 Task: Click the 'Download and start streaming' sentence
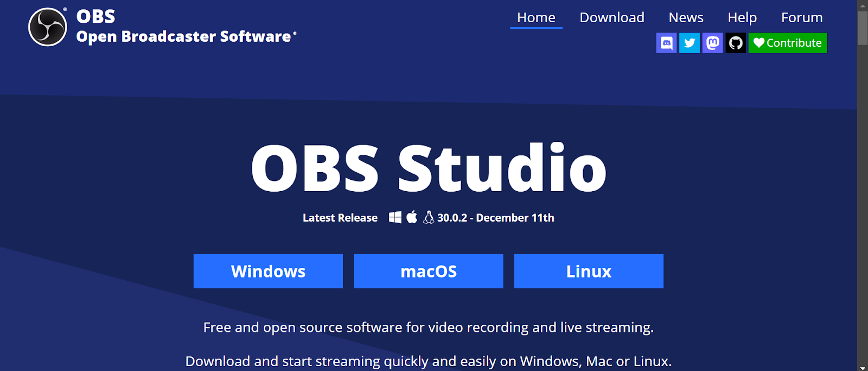pos(429,361)
